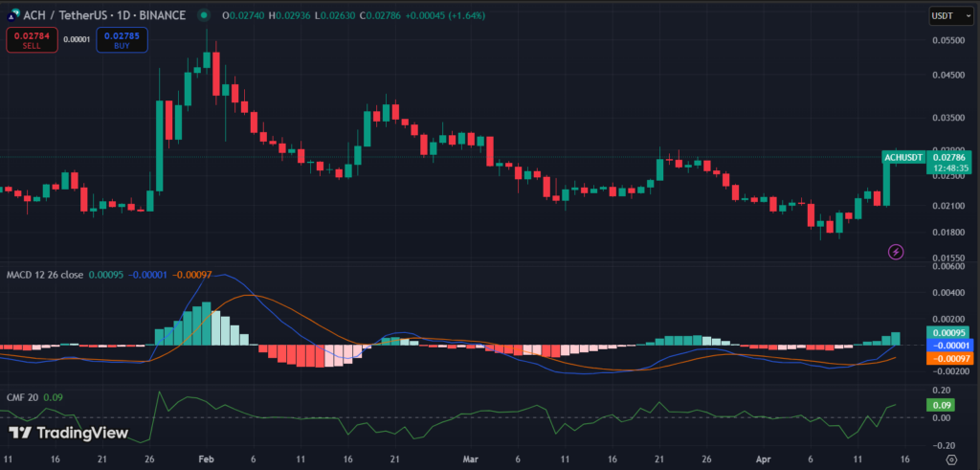Click the 0.00200 MACD axis label
Screen dimensions: 980x470
[947, 318]
